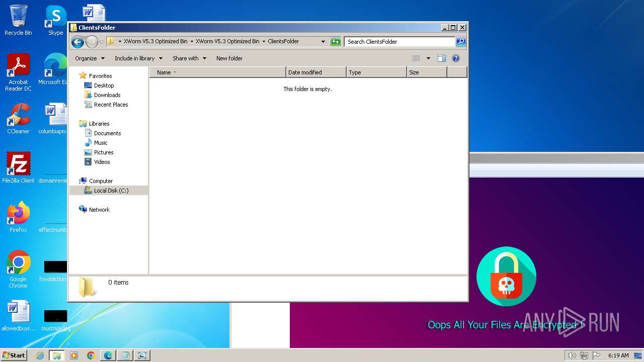Open Action Center flag icon

596,355
